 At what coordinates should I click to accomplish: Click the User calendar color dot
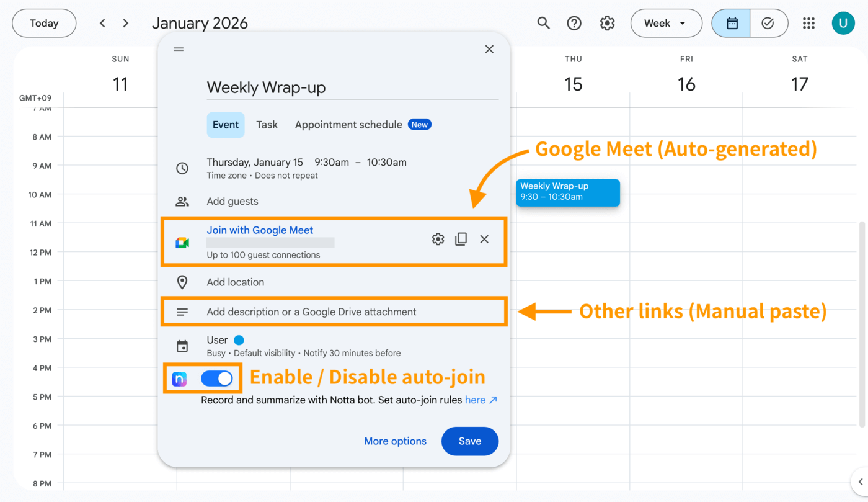point(239,340)
